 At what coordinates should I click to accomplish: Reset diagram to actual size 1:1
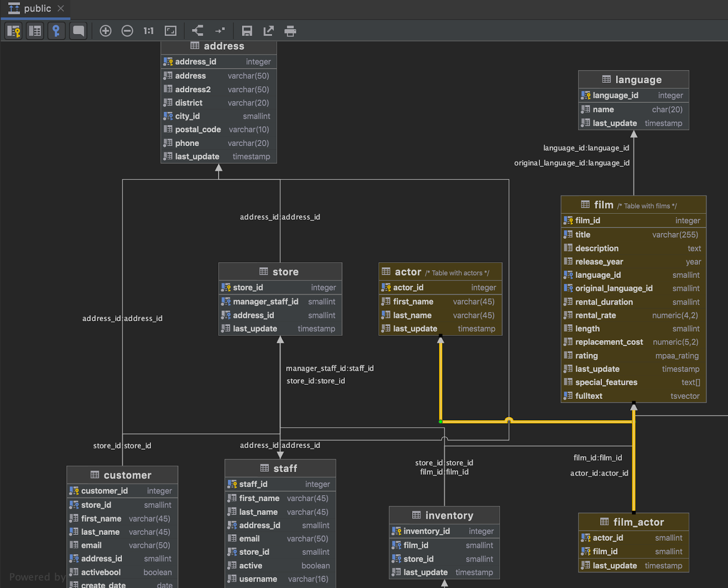point(148,31)
